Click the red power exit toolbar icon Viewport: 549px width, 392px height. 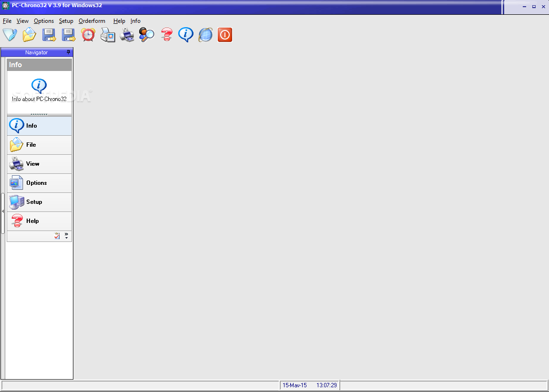225,35
